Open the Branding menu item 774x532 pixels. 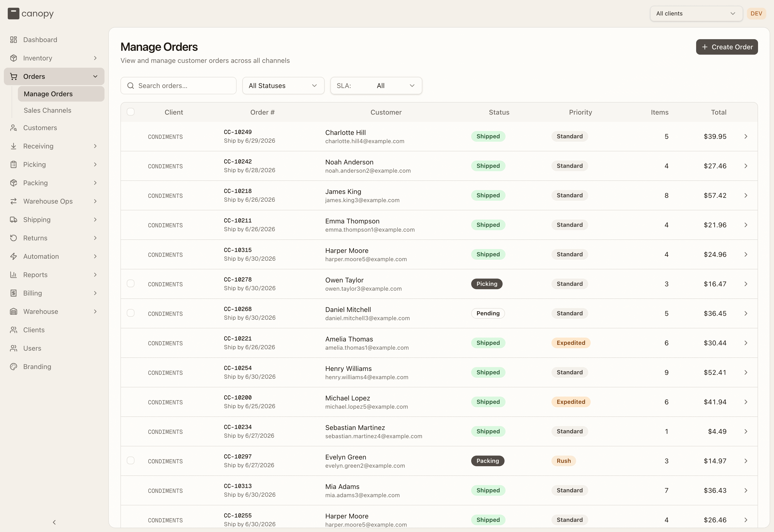point(54,367)
